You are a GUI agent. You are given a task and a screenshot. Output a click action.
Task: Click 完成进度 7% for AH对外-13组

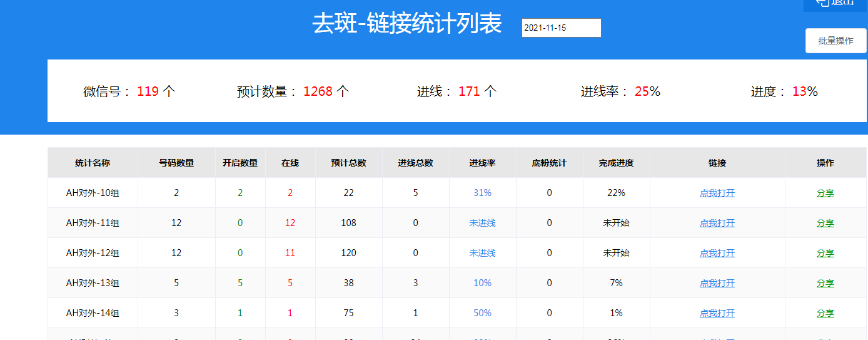[617, 283]
